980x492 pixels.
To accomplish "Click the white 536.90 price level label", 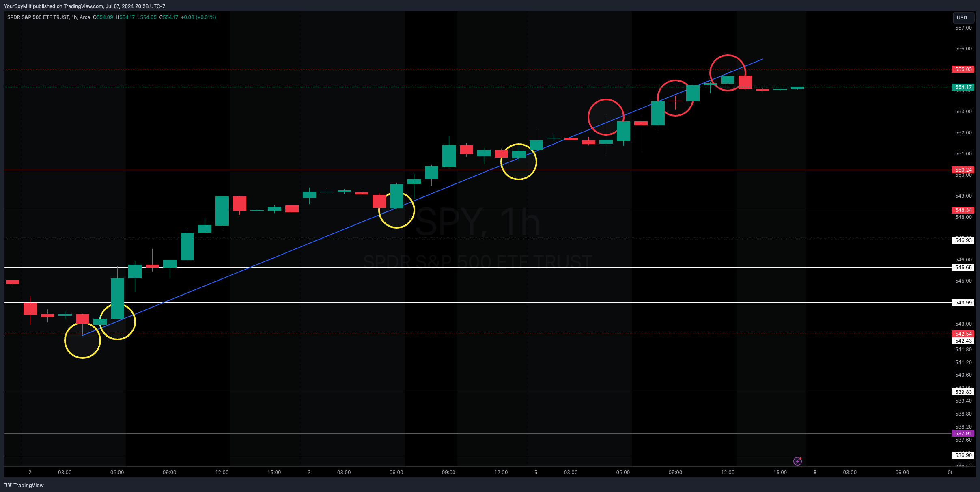I will [x=963, y=455].
